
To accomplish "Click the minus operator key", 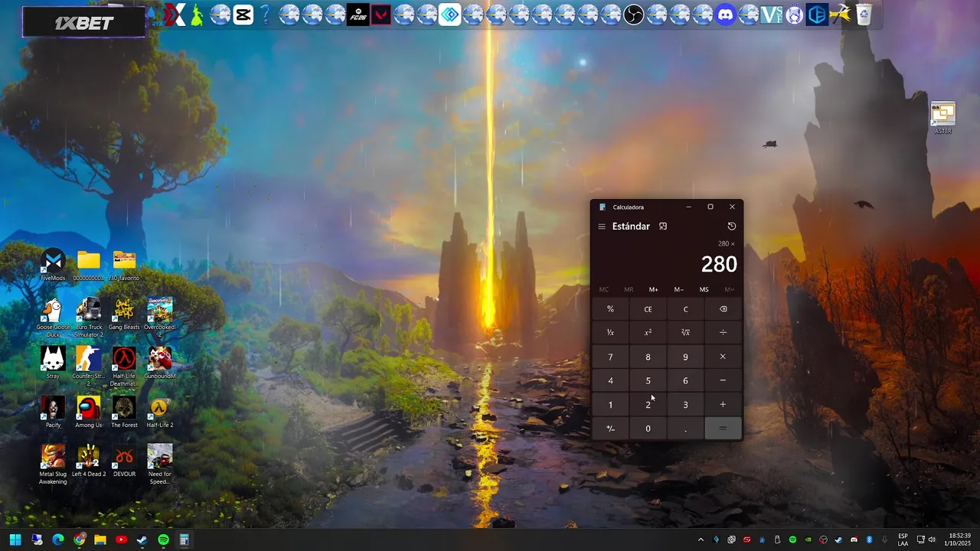I will click(x=723, y=380).
